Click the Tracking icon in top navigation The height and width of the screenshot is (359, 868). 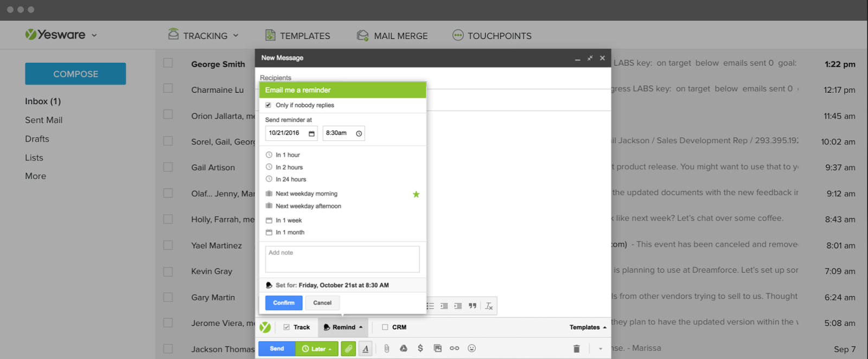click(174, 34)
